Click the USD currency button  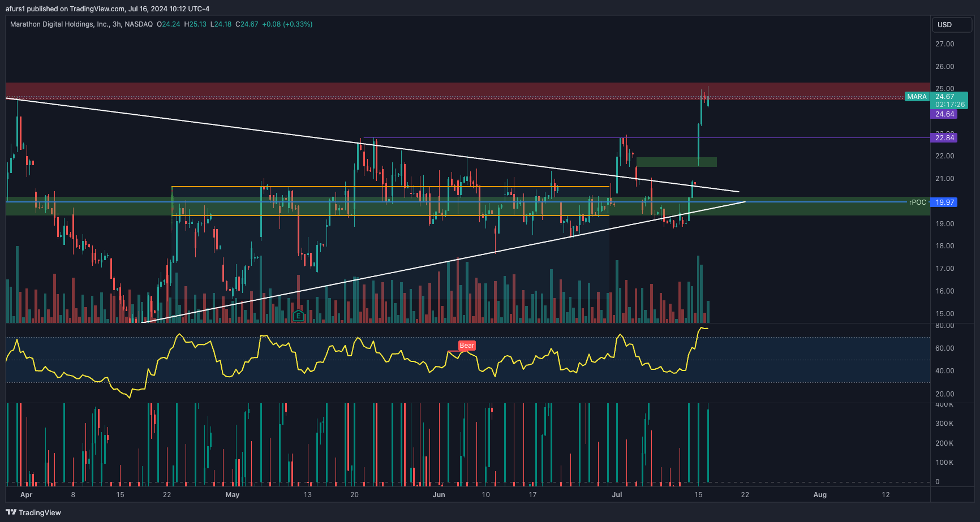click(951, 24)
